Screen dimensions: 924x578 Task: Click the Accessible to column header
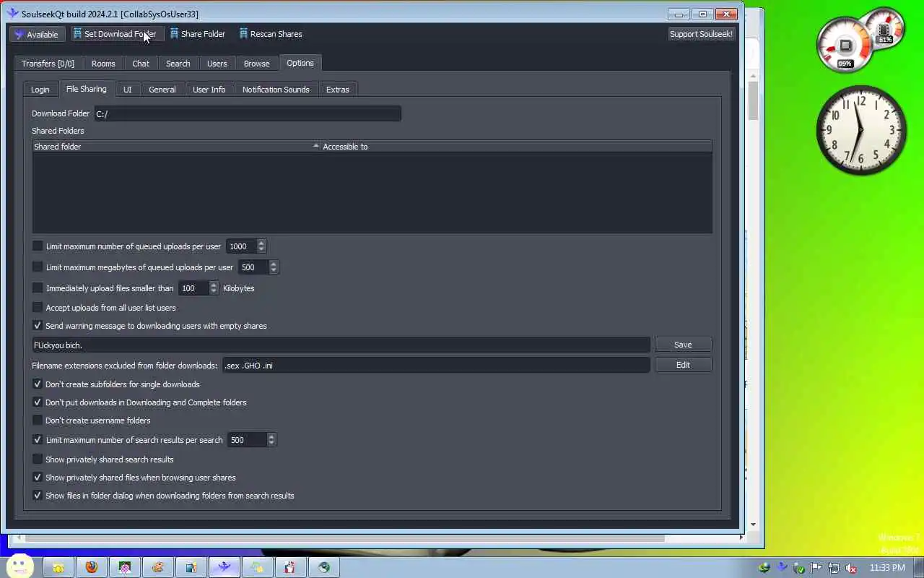[516, 147]
